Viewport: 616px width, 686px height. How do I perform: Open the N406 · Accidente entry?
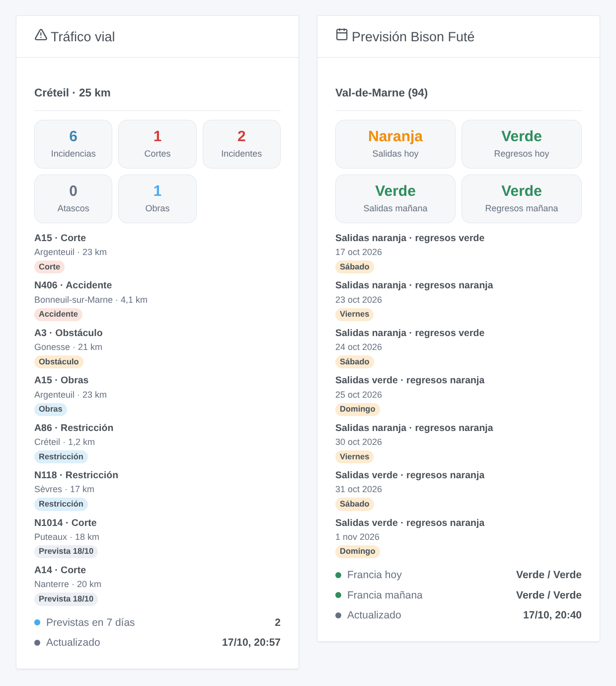73,285
